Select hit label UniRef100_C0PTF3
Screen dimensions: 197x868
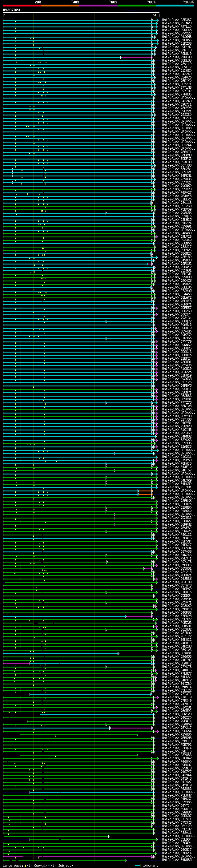pyautogui.click(x=177, y=50)
